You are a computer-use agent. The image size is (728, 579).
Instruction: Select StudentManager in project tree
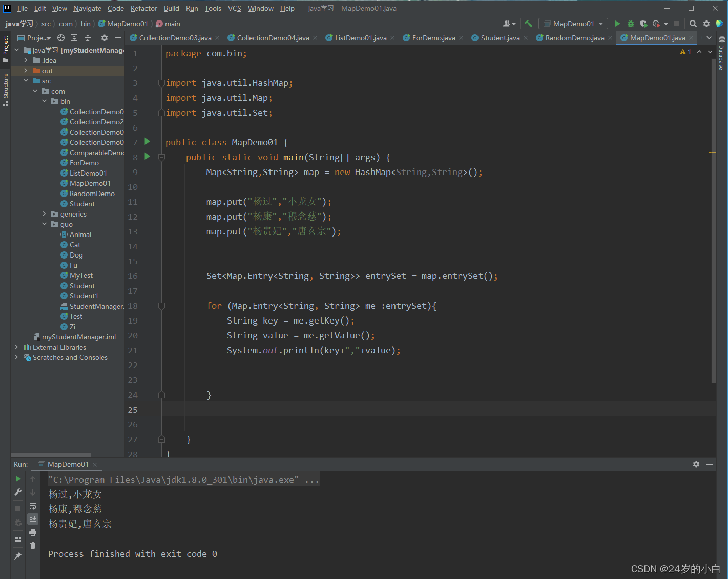coord(92,306)
